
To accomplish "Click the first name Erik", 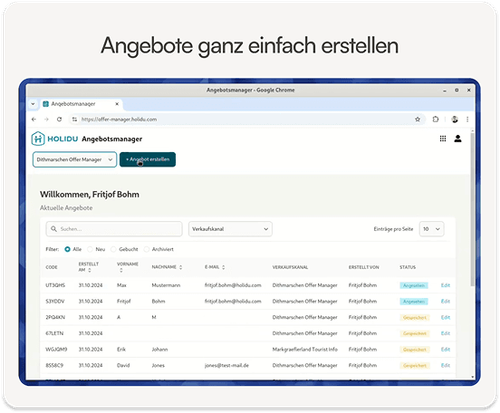I will (121, 349).
